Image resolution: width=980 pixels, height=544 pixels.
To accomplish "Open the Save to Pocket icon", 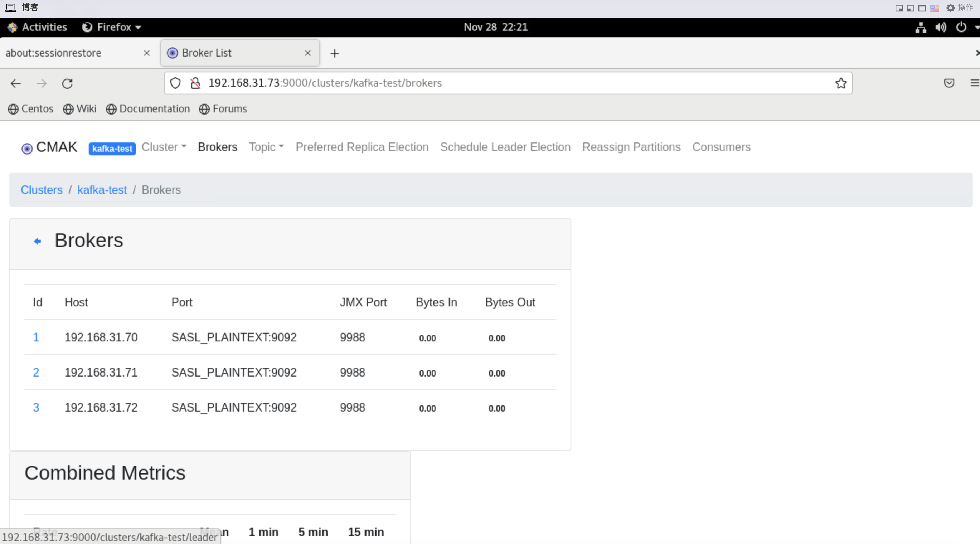I will click(949, 83).
